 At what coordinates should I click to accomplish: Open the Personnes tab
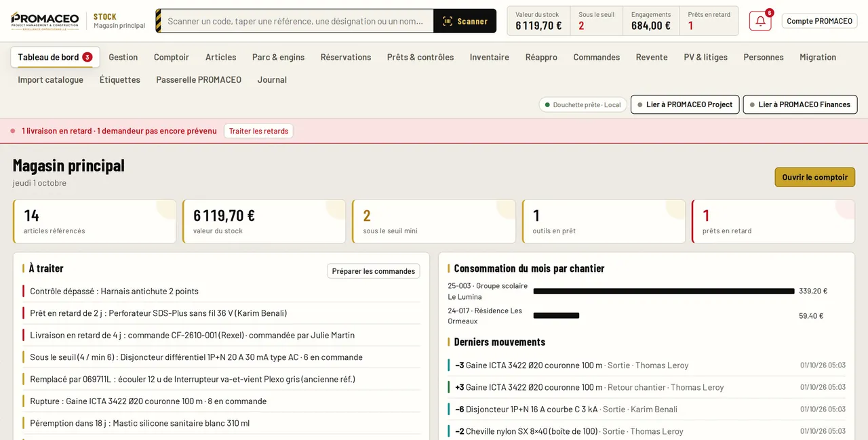764,57
